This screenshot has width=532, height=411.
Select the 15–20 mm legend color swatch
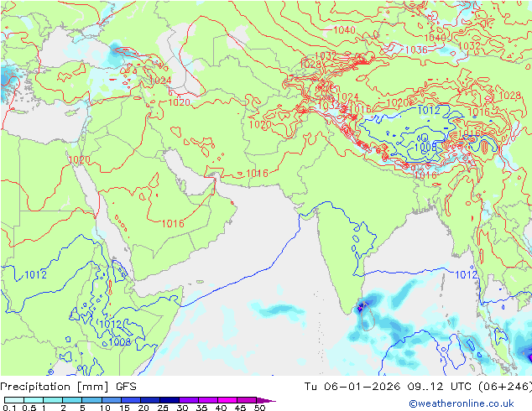(131, 400)
